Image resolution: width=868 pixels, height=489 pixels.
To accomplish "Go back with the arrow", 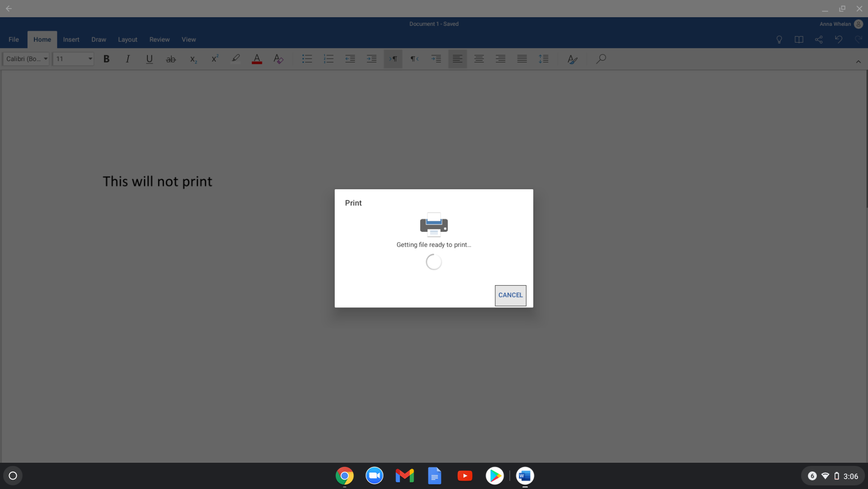I will pyautogui.click(x=9, y=9).
